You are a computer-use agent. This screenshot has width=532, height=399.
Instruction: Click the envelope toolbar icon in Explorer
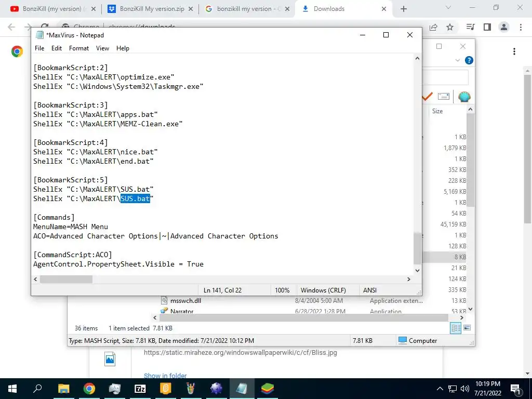pos(444,96)
